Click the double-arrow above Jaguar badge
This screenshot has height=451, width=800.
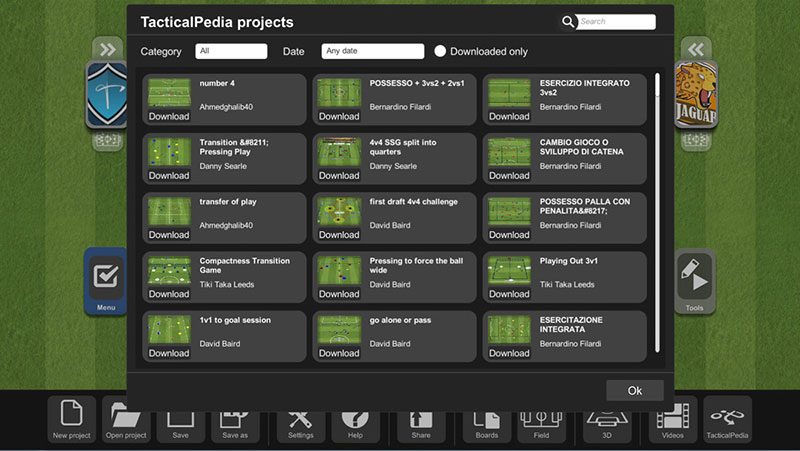click(696, 49)
